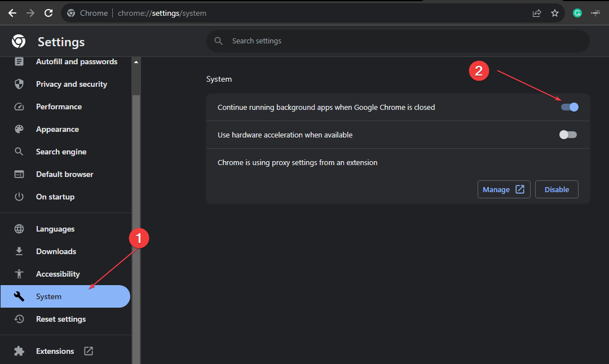This screenshot has width=609, height=364.
Task: Reload the settings page
Action: pyautogui.click(x=48, y=13)
